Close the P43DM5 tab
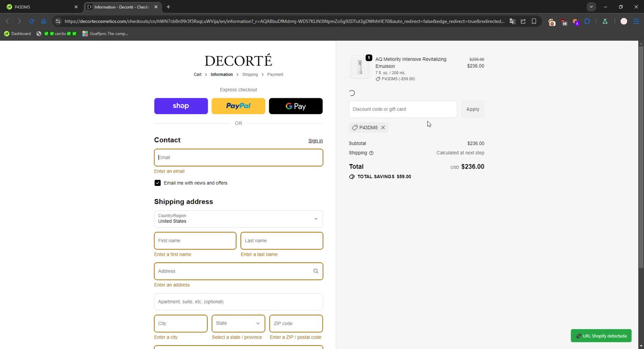Viewport: 644px width, 349px height. 76,7
